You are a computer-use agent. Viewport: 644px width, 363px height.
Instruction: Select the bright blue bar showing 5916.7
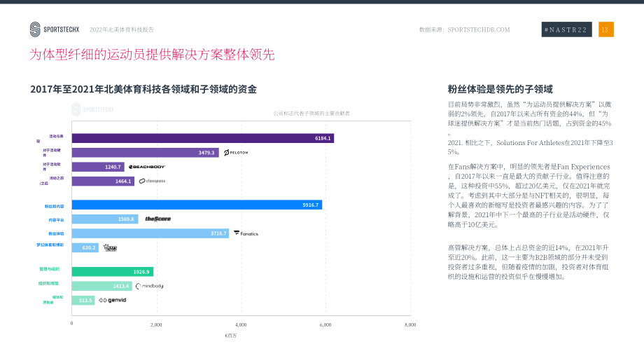click(197, 205)
